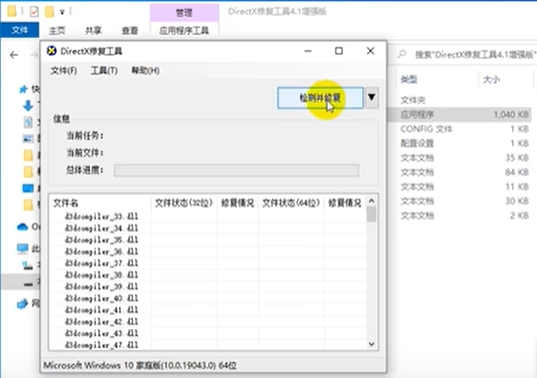Open the dropdown arrow beside 检测并修复

(x=372, y=98)
